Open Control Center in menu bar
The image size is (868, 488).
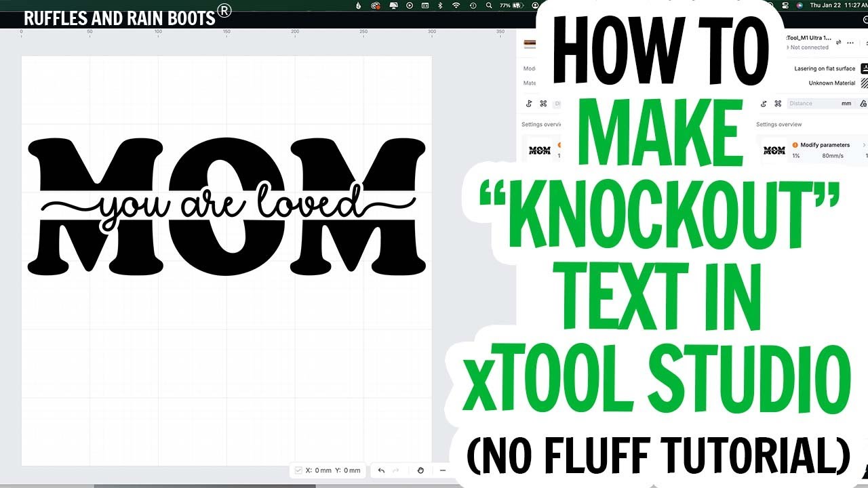(x=784, y=5)
